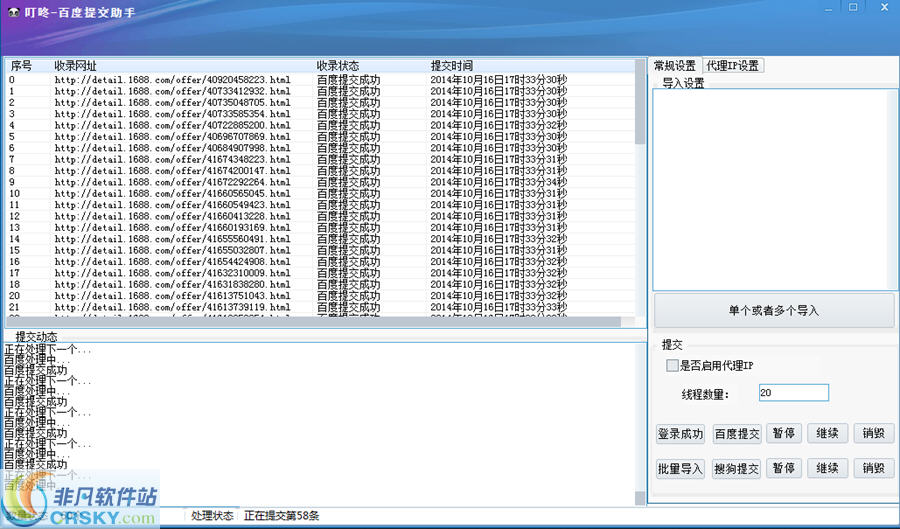Click the 序号 column header
Image resolution: width=900 pixels, height=529 pixels.
(x=21, y=66)
